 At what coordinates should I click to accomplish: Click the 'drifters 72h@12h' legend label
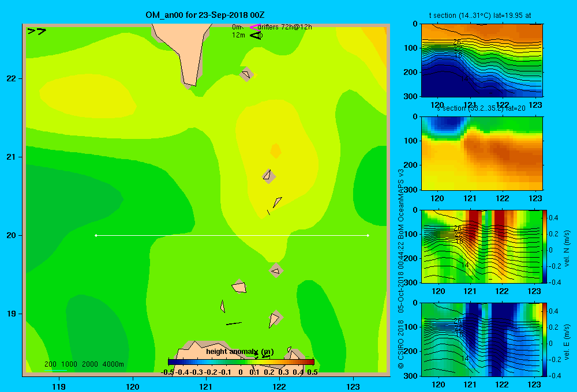click(285, 27)
